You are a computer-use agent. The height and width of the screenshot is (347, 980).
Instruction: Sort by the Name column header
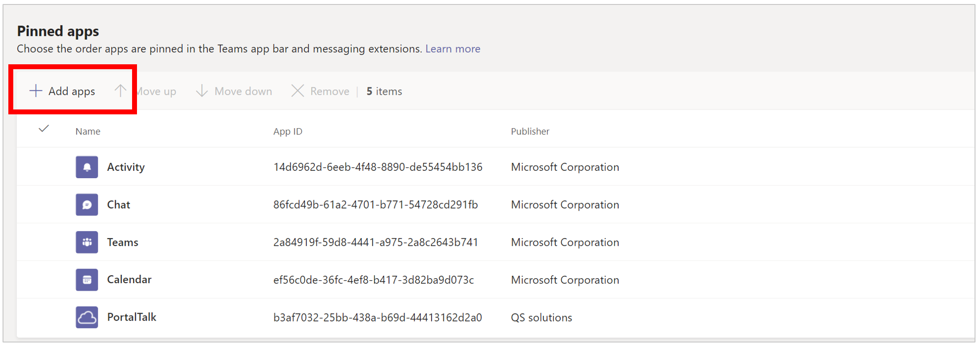pyautogui.click(x=88, y=131)
